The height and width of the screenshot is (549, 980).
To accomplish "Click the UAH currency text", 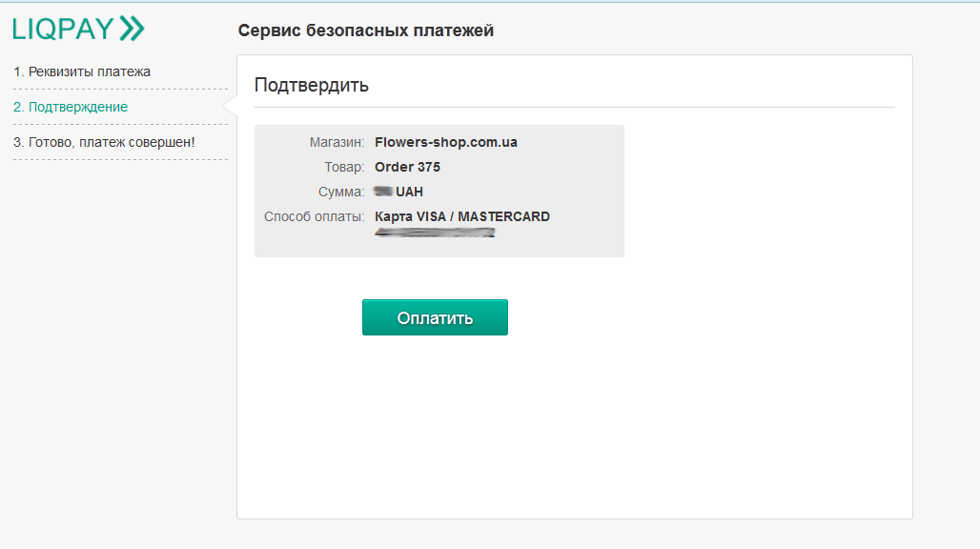I will click(410, 192).
